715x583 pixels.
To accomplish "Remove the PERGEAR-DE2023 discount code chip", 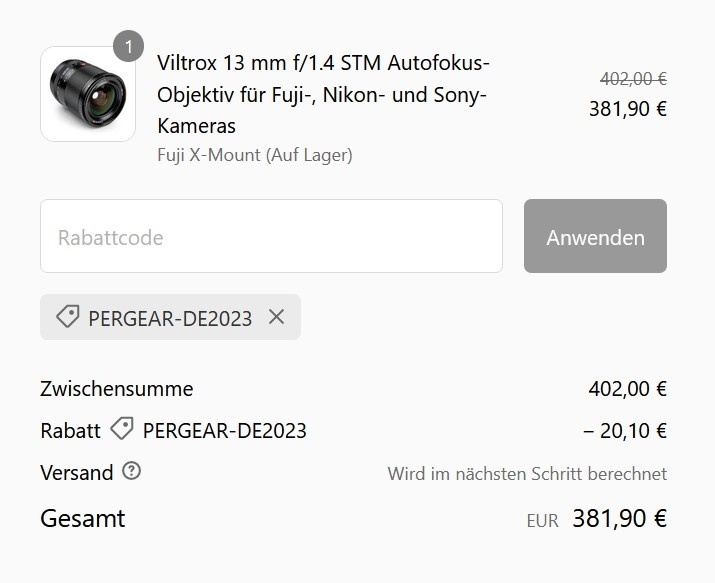I will click(x=277, y=317).
